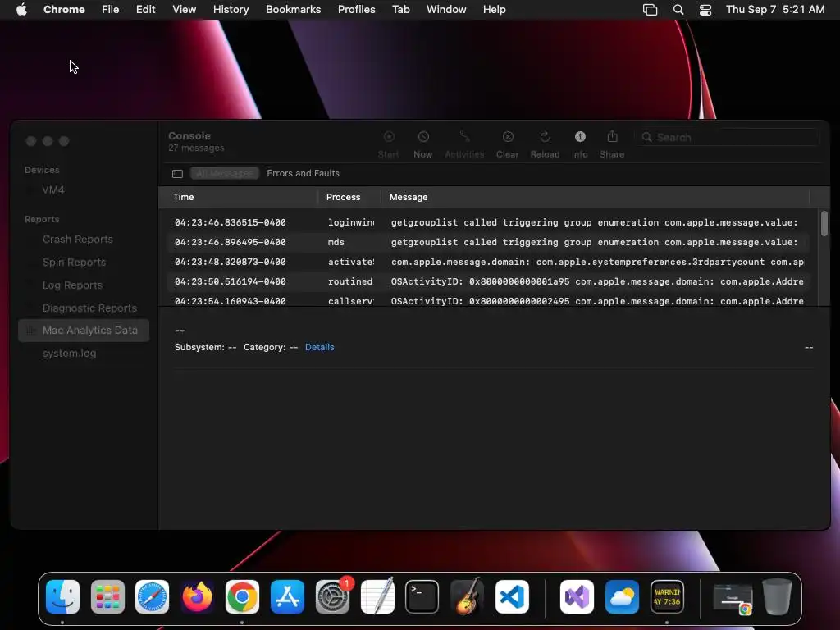The height and width of the screenshot is (630, 840).
Task: Clear messages with the Clear icon
Action: [508, 137]
